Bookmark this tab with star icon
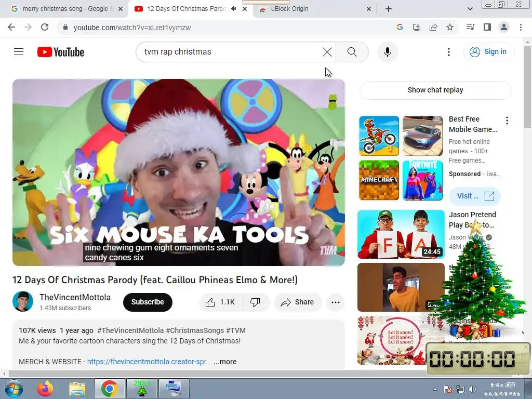Screen dimensions: 532x399 tap(449, 27)
